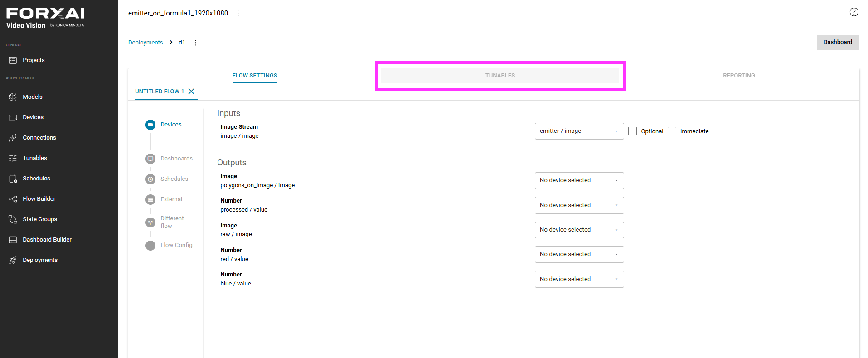Click polygons_on_image / image text

(x=257, y=185)
